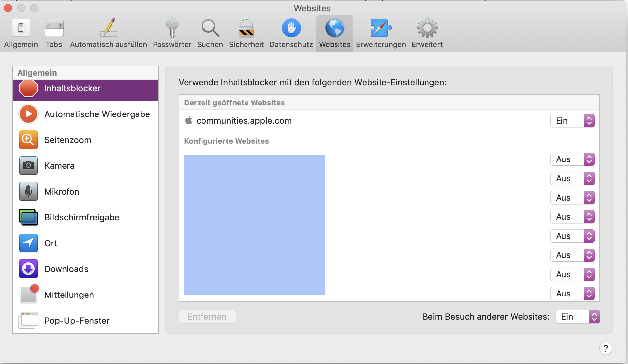Select the Websites tab
Image resolution: width=628 pixels, height=364 pixels.
335,33
